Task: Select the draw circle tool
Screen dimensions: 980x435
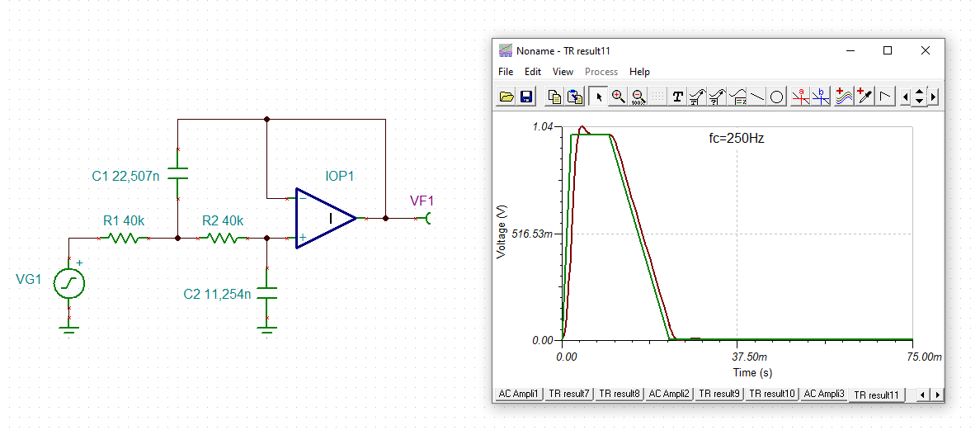Action: pyautogui.click(x=777, y=97)
